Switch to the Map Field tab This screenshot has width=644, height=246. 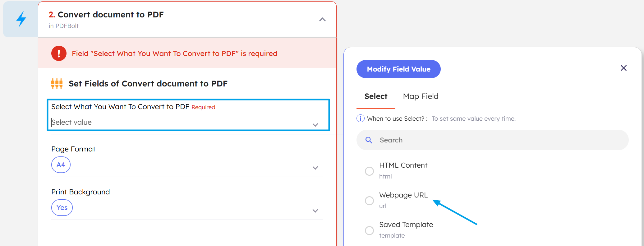(x=421, y=96)
